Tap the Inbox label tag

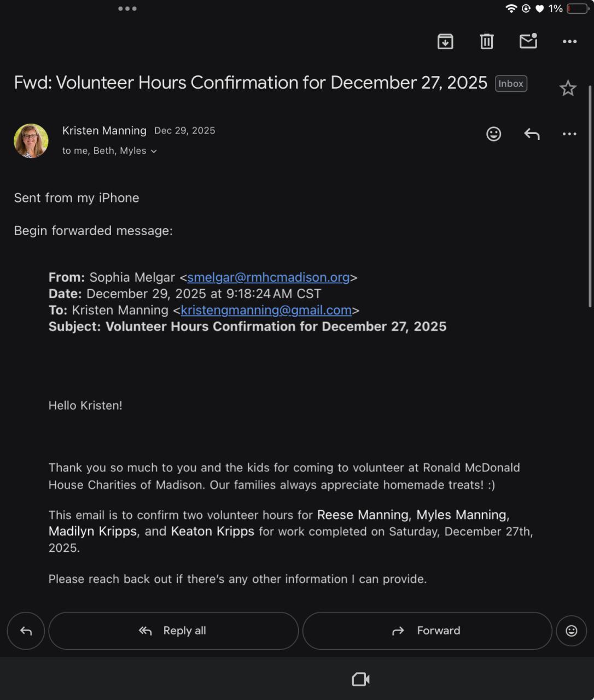click(511, 84)
